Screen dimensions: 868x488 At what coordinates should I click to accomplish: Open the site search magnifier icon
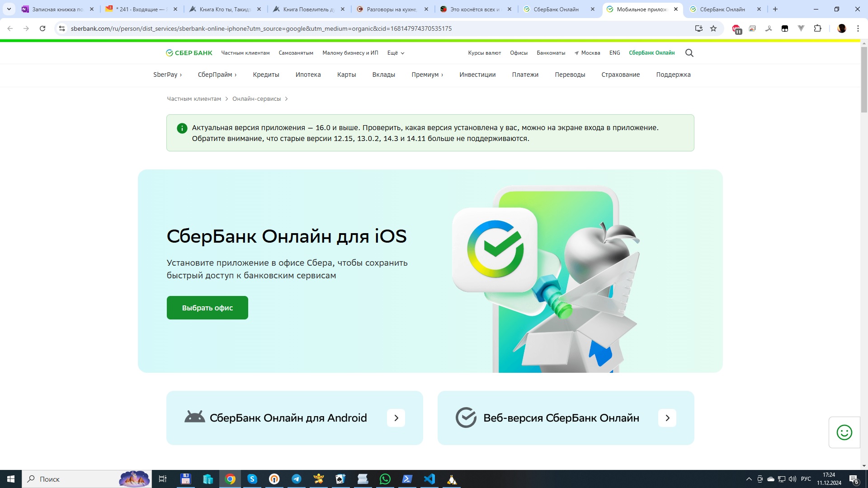click(x=689, y=53)
